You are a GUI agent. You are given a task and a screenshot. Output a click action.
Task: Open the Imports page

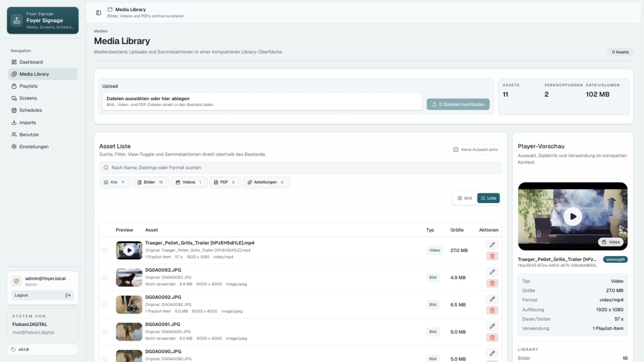[43, 123]
